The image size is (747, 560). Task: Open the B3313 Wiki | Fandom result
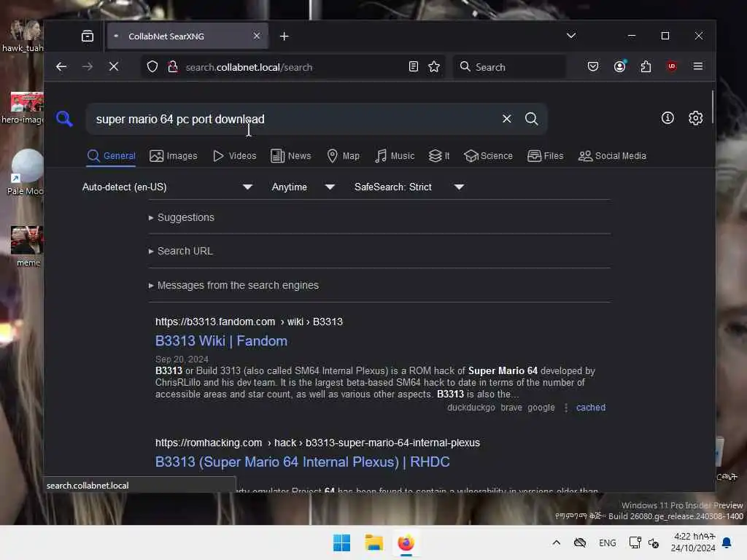pyautogui.click(x=221, y=341)
